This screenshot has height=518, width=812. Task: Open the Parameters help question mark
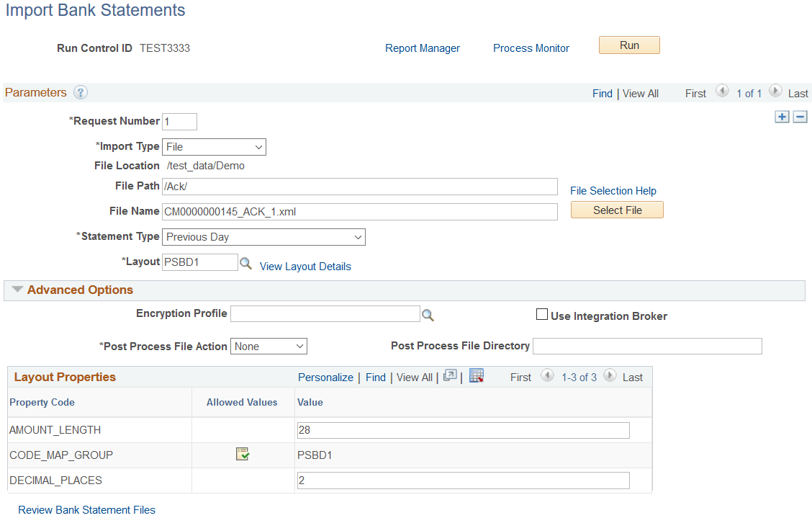click(x=80, y=92)
